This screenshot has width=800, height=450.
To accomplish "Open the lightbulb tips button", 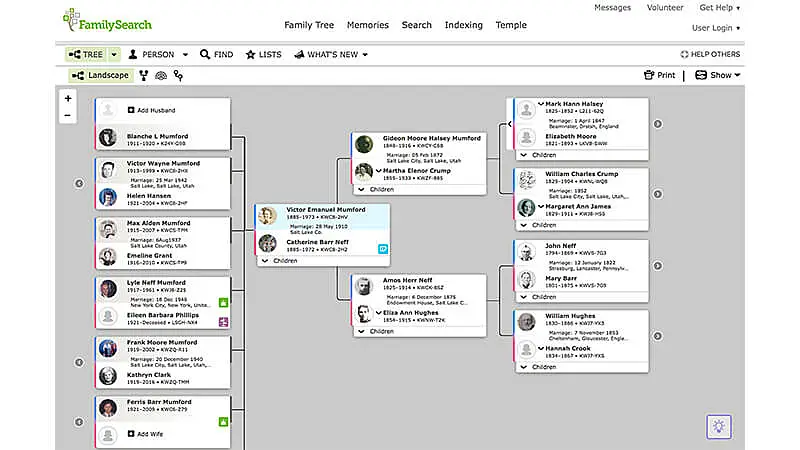I will click(x=719, y=427).
